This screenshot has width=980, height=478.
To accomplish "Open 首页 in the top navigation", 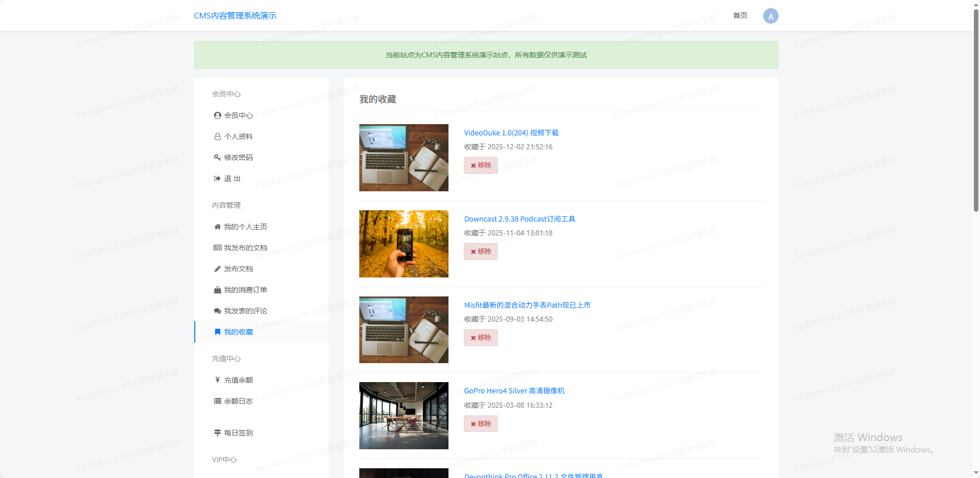I will pyautogui.click(x=740, y=15).
